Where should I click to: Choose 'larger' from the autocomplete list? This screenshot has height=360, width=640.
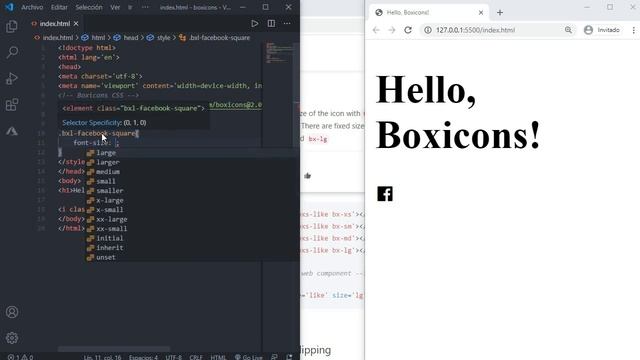[x=192, y=162]
